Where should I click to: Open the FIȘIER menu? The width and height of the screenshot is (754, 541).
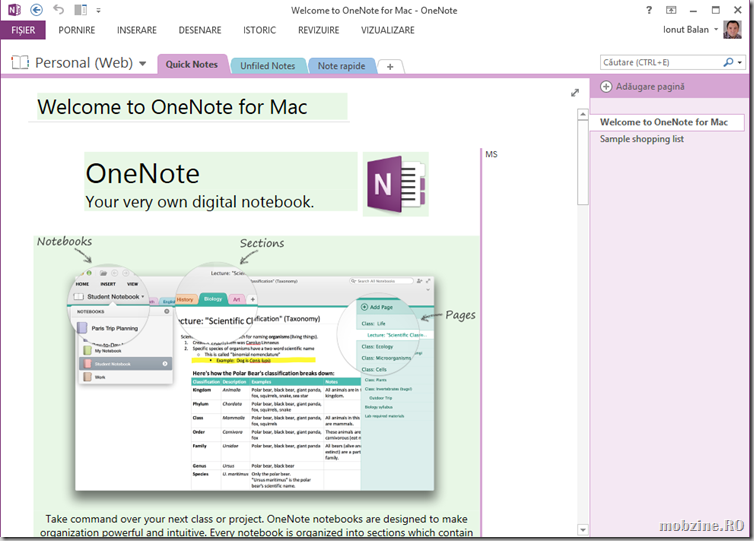tap(23, 30)
